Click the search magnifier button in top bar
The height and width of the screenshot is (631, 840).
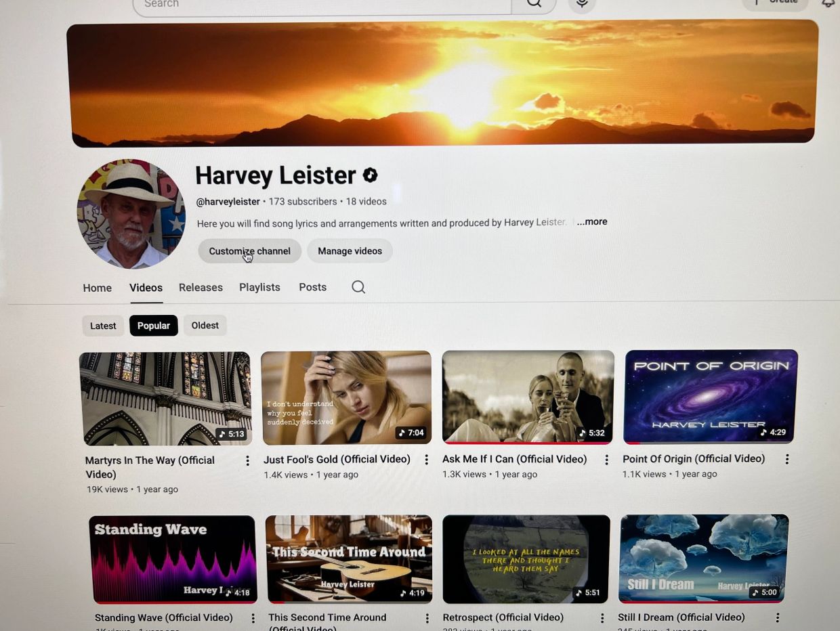[534, 3]
